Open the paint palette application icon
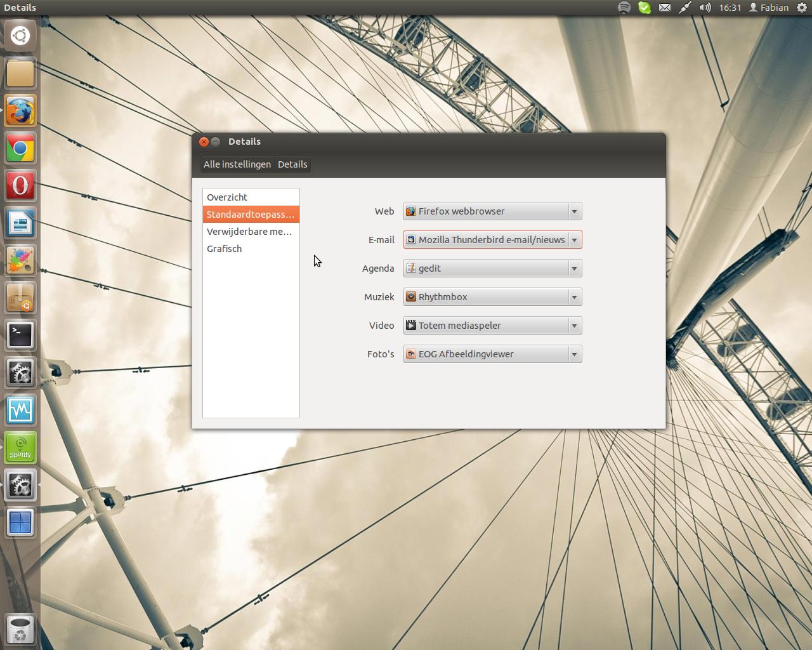Image resolution: width=812 pixels, height=650 pixels. tap(20, 260)
